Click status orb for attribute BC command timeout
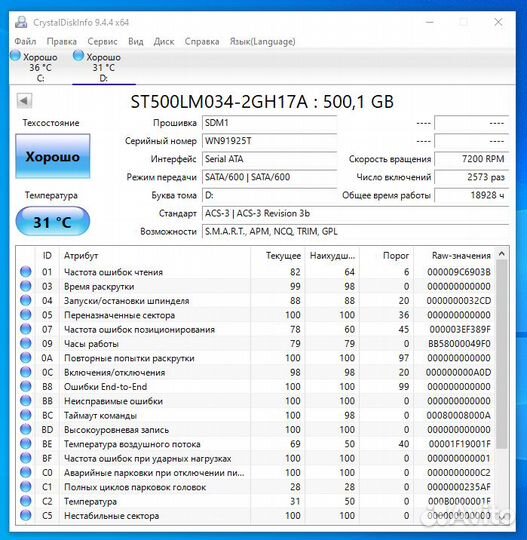Screen dimensions: 527x540 coord(25,415)
